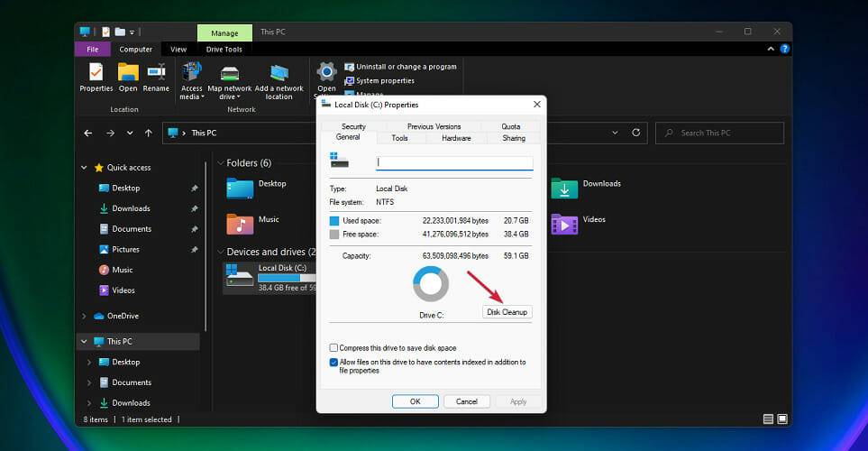868x451 pixels.
Task: Open the Sharing tab
Action: point(514,138)
